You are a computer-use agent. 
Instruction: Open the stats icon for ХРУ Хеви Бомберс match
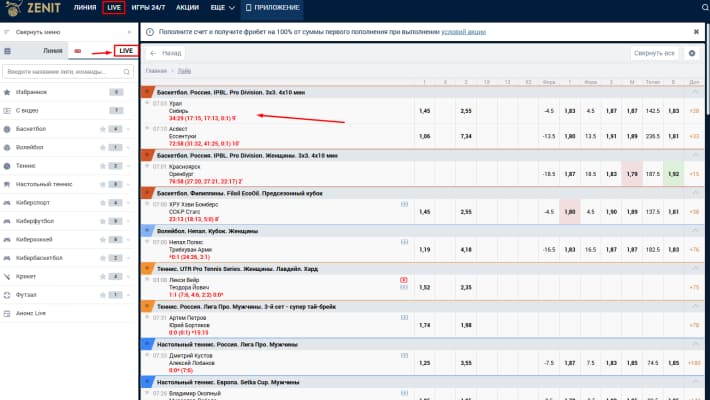(x=404, y=204)
